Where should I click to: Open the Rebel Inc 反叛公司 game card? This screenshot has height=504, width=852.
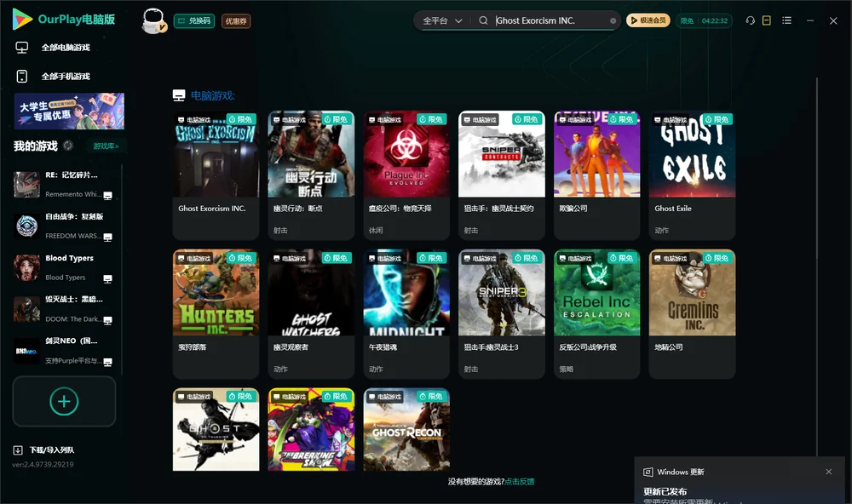(596, 313)
